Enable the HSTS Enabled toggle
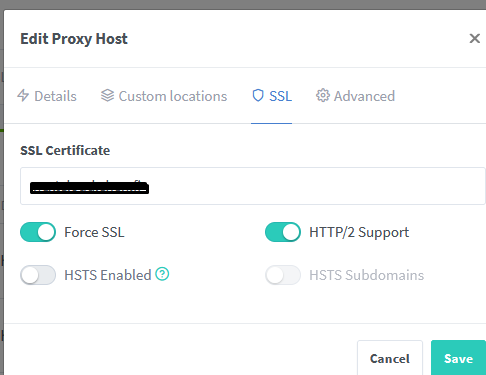The height and width of the screenshot is (375, 486). [38, 275]
